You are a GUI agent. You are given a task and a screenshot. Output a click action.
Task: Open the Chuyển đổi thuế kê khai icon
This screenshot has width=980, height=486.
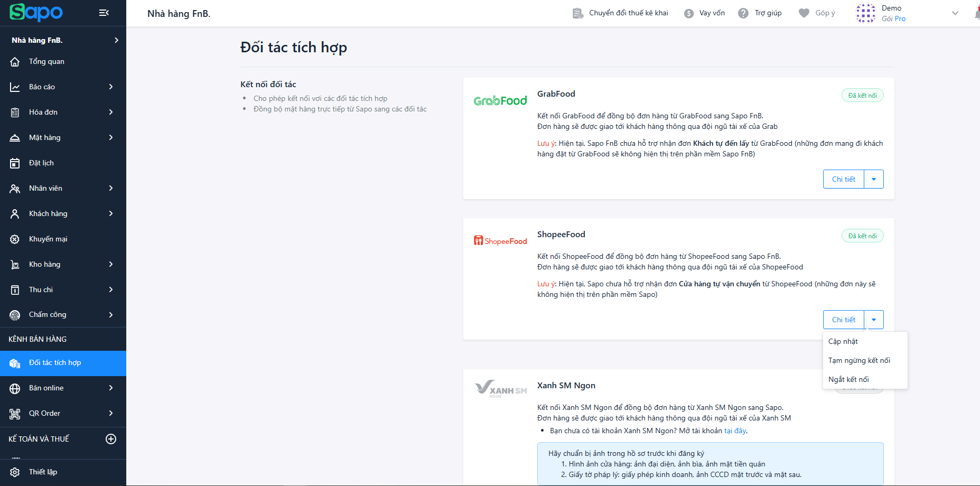pos(578,13)
